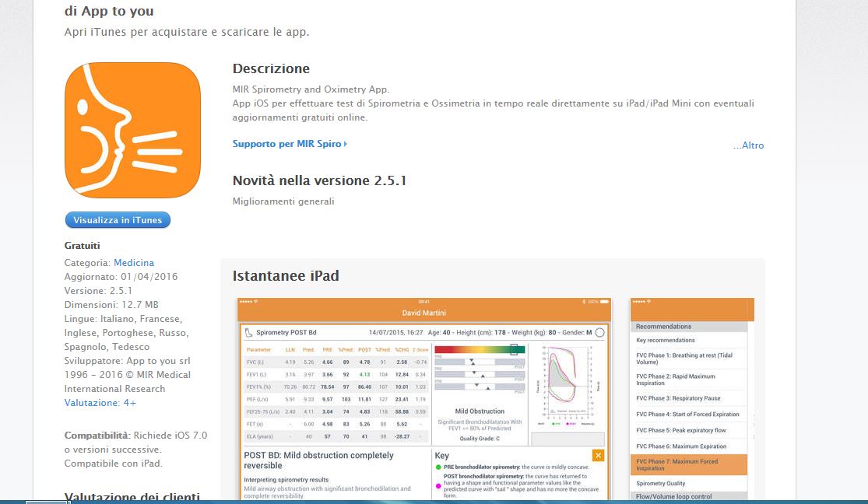868x504 pixels.
Task: Click the Sviluppatore: App to you srl text
Action: 128,361
